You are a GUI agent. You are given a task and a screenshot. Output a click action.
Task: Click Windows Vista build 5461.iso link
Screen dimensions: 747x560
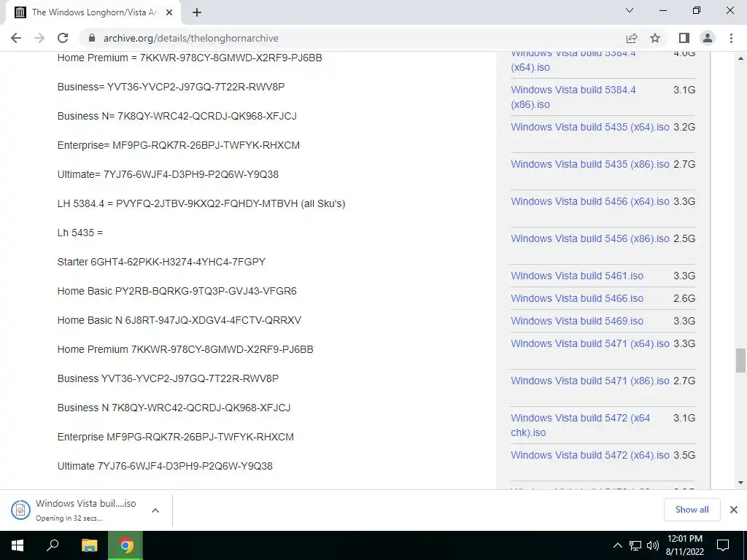577,276
